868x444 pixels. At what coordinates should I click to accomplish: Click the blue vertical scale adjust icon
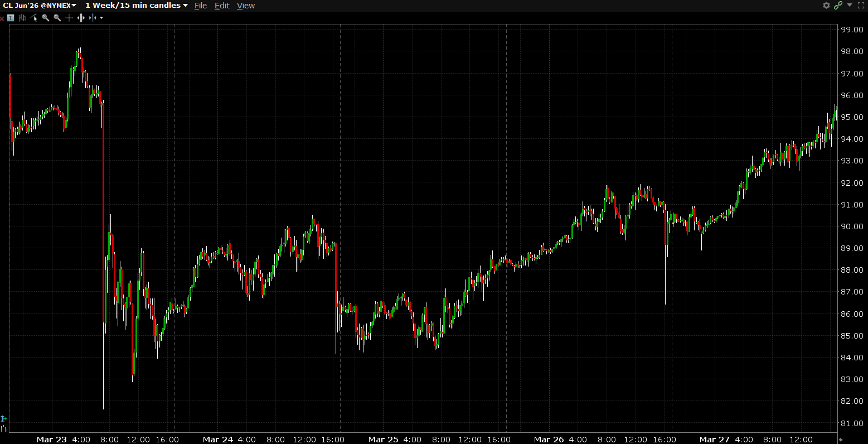point(3,418)
